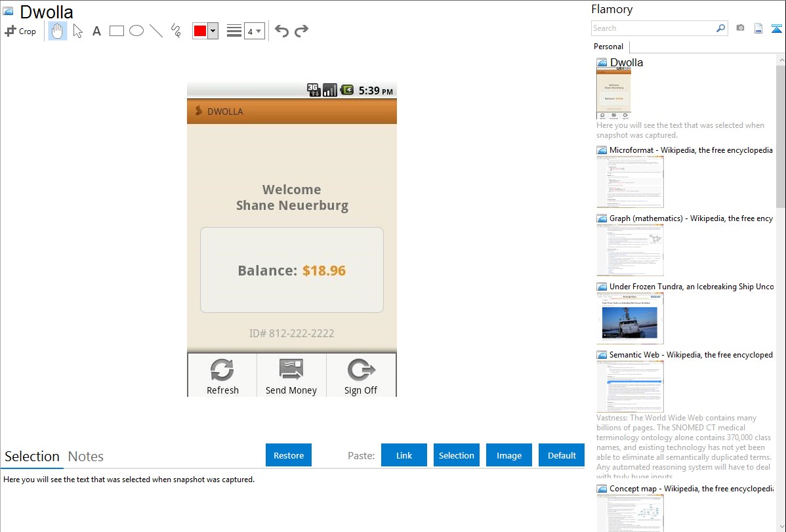Click the 3G network status icon
Image resolution: width=786 pixels, height=532 pixels.
314,91
